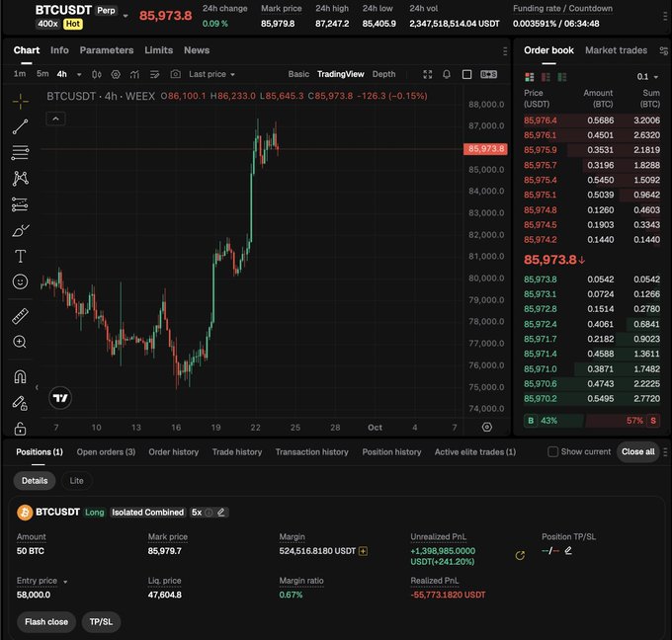Screen dimensions: 672x640
Task: Open the Position history tab
Action: (391, 452)
